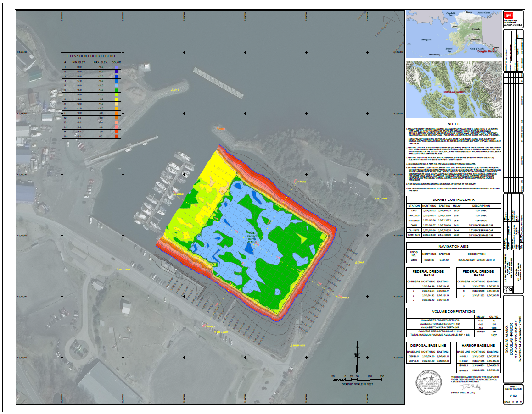
Task: Click the DHAR survey control marker on map
Action: pyautogui.click(x=357, y=263)
